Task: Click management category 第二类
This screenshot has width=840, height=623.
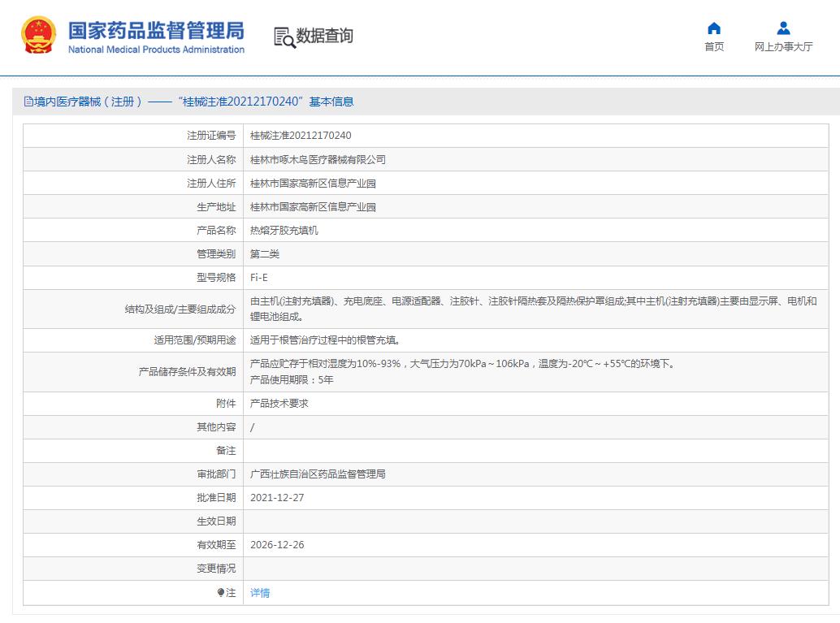Action: [265, 254]
